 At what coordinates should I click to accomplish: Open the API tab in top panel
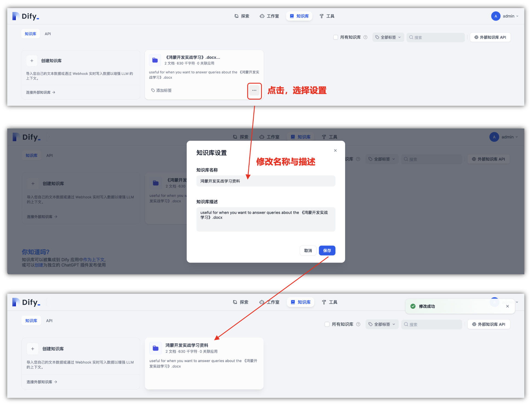tap(48, 34)
